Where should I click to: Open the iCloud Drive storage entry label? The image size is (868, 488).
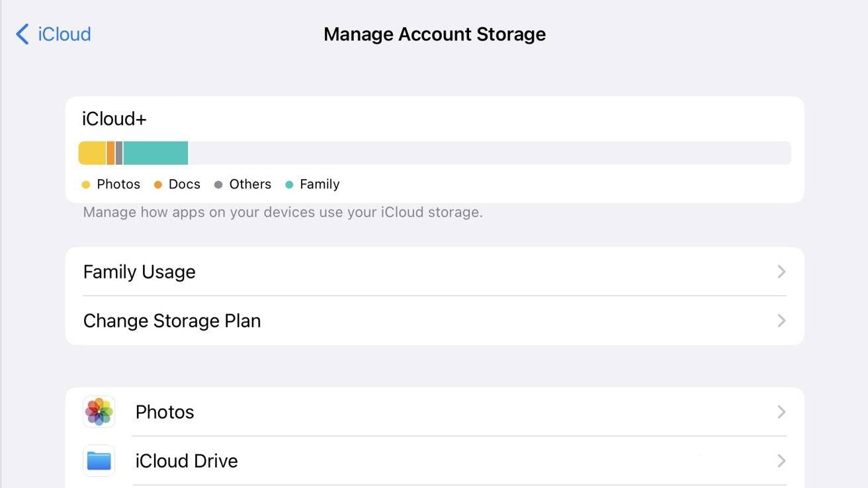(x=187, y=461)
